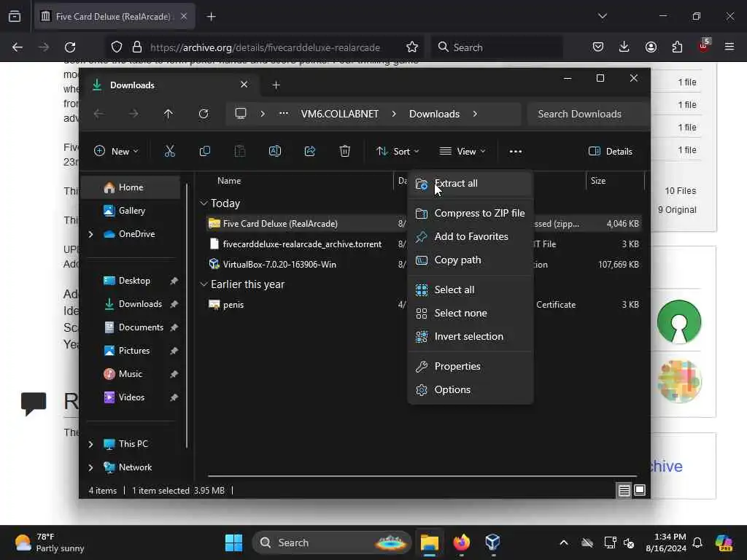
Task: Click the PC monitor icon in address bar
Action: tap(241, 114)
